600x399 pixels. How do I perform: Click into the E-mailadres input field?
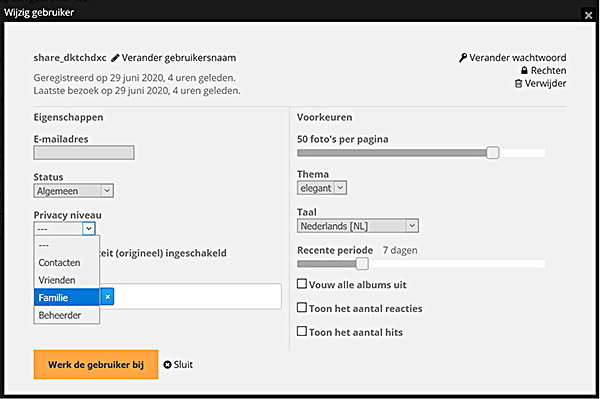(84, 153)
